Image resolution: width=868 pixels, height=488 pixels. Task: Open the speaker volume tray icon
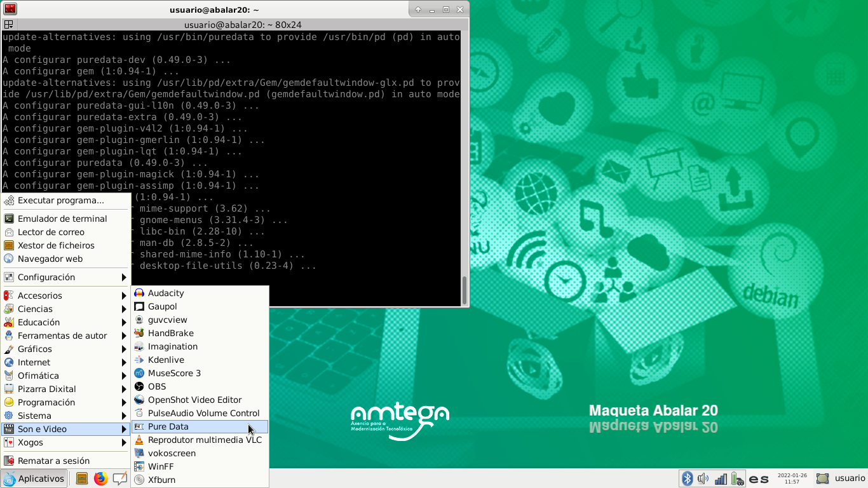tap(703, 478)
